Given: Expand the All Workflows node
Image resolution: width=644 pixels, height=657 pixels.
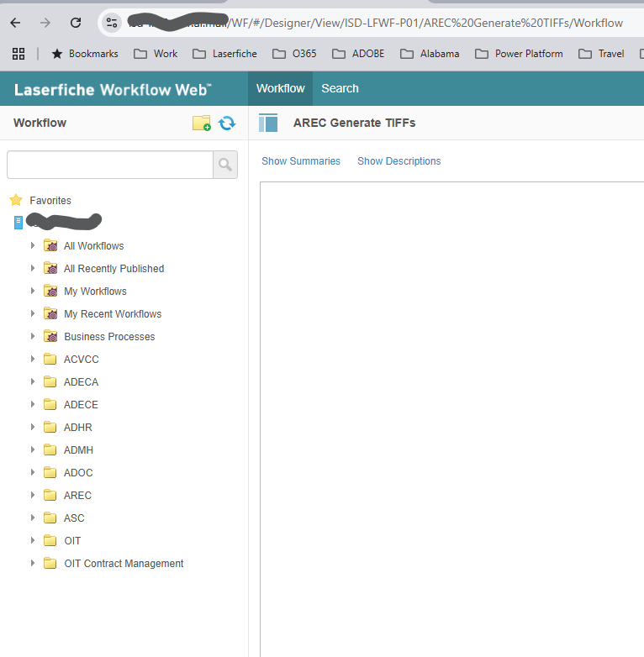Looking at the screenshot, I should 33,245.
